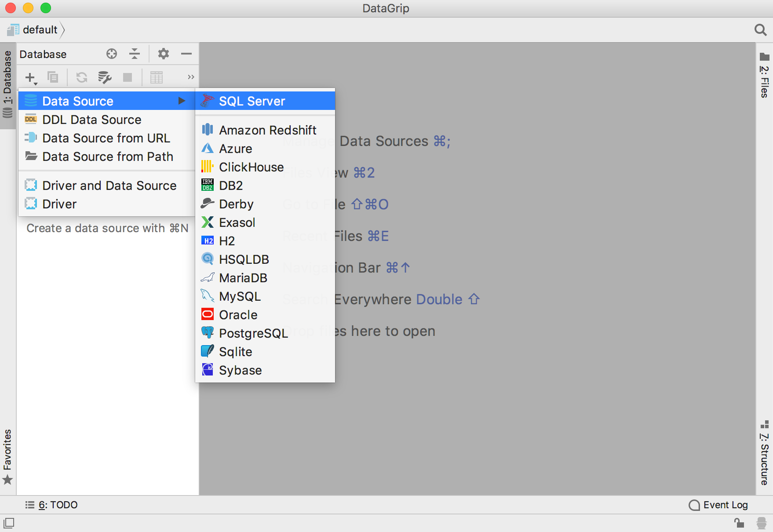The image size is (773, 532).
Task: Choose Derby data source
Action: coord(265,204)
